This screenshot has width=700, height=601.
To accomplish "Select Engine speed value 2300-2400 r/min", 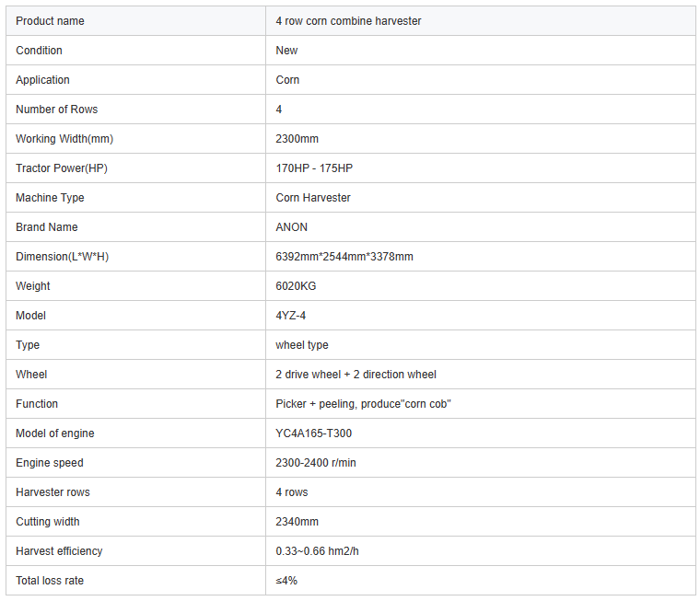I will (x=316, y=463).
